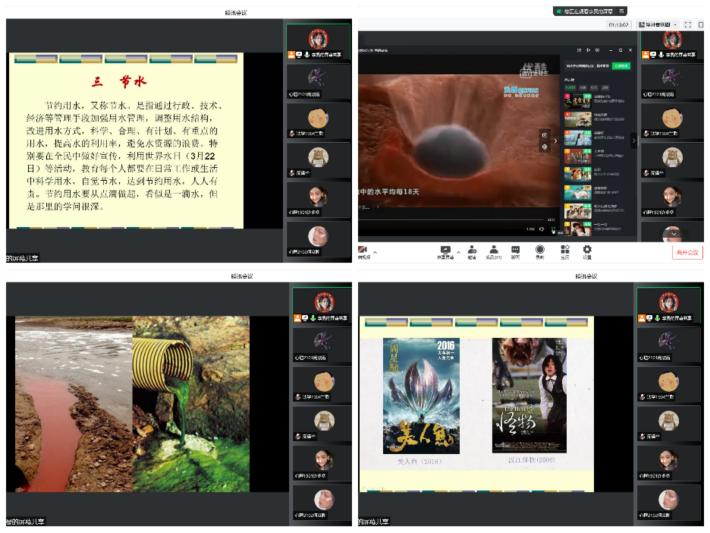The height and width of the screenshot is (533, 710).
Task: Start recording with the round record icon
Action: coord(540,250)
